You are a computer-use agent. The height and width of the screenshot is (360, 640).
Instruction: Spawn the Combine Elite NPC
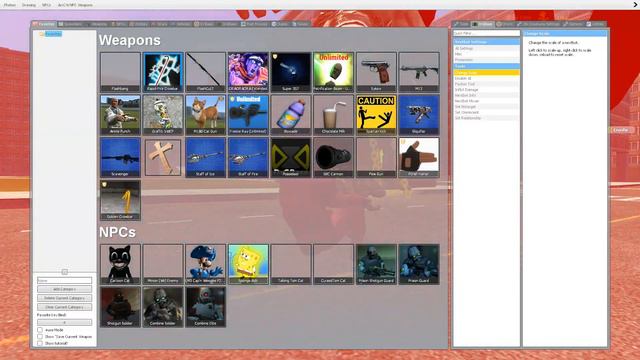coord(205,307)
